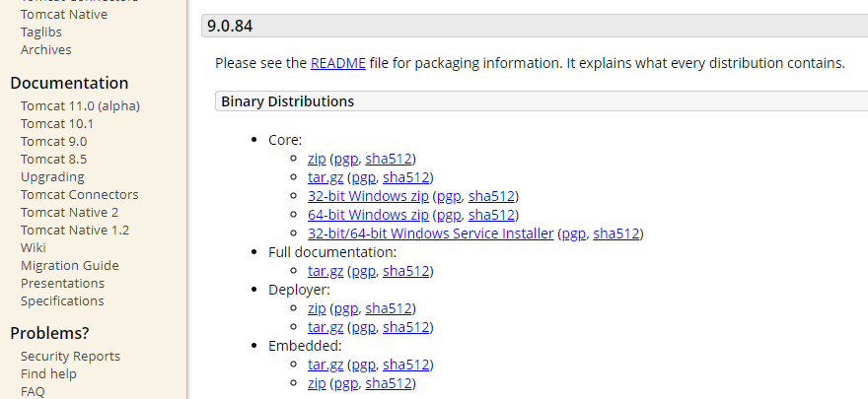Open the Specifications sidebar link

pos(62,300)
